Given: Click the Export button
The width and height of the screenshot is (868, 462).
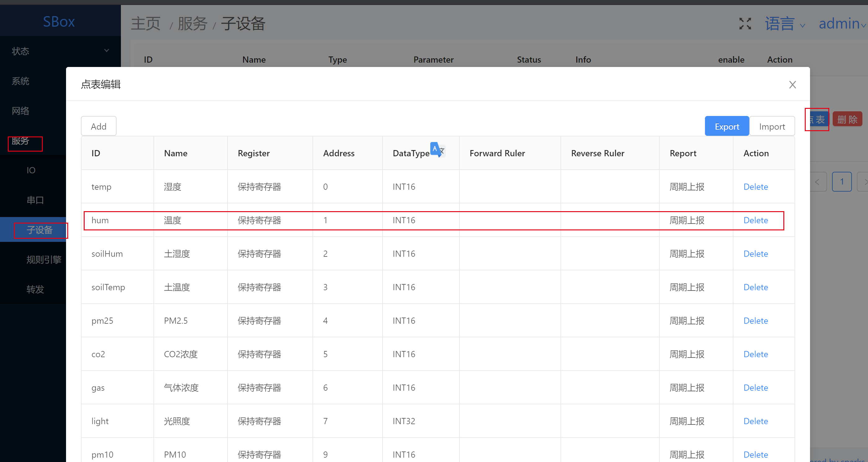Looking at the screenshot, I should (x=727, y=127).
